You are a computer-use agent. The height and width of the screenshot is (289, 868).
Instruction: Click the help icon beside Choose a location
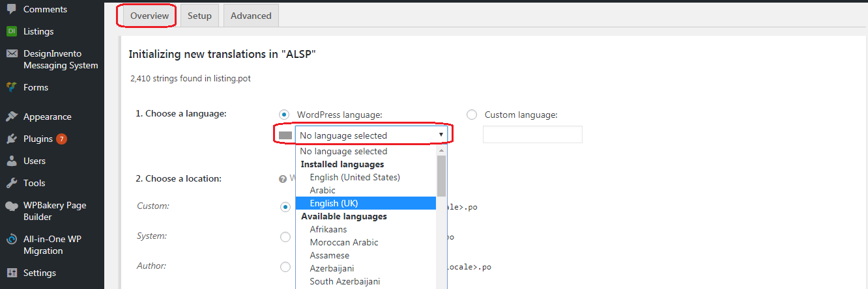click(283, 178)
